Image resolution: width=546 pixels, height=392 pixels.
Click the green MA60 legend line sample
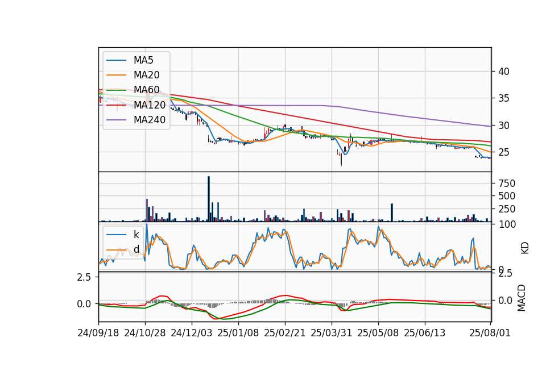tap(116, 90)
